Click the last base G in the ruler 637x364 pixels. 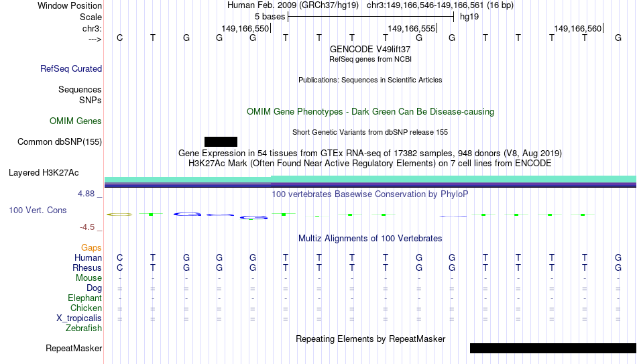pos(618,38)
